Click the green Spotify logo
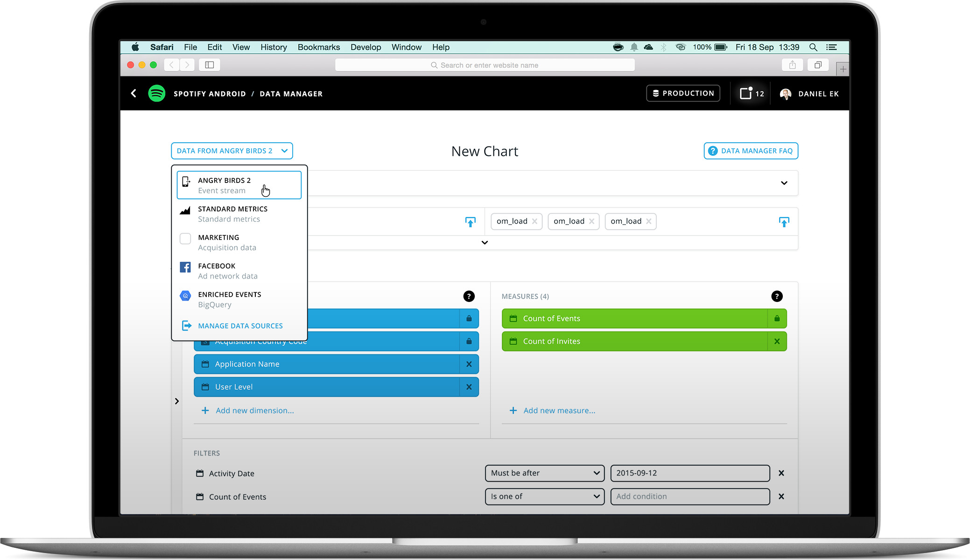The width and height of the screenshot is (970, 560). (157, 93)
